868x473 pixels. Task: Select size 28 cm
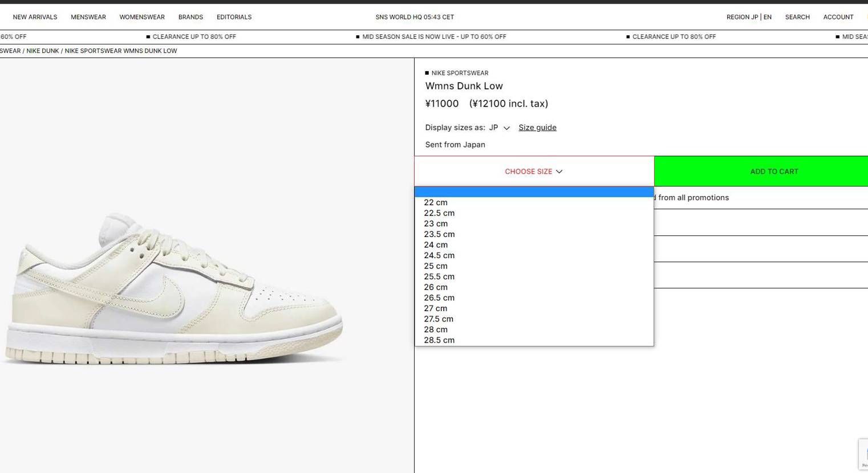pyautogui.click(x=534, y=329)
